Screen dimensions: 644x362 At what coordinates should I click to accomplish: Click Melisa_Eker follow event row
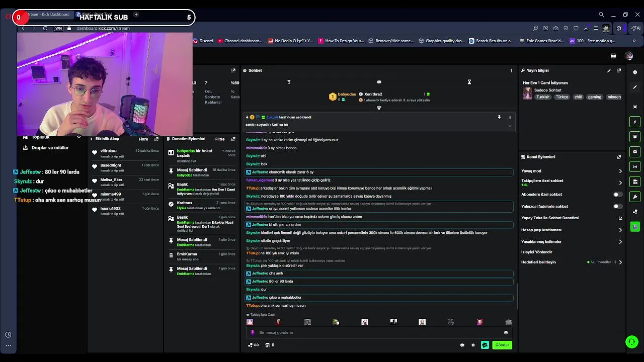(126, 182)
